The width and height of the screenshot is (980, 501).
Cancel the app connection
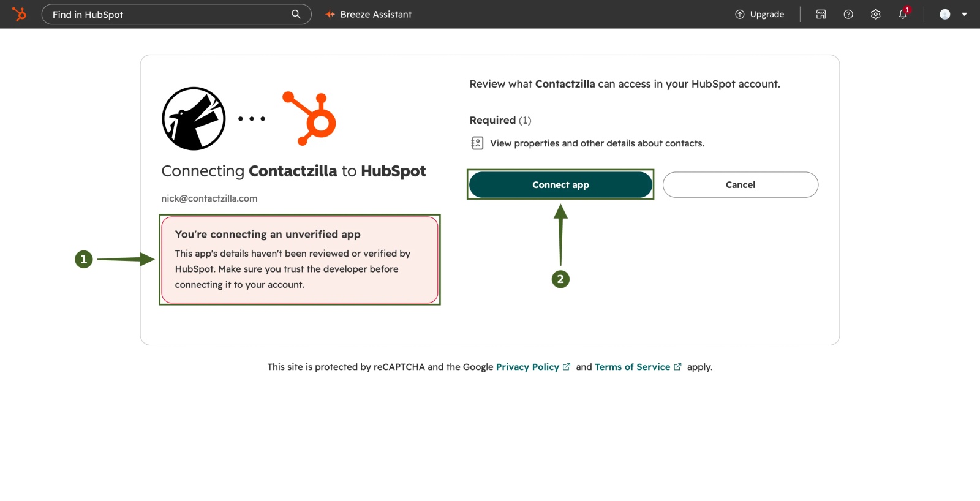pyautogui.click(x=741, y=184)
